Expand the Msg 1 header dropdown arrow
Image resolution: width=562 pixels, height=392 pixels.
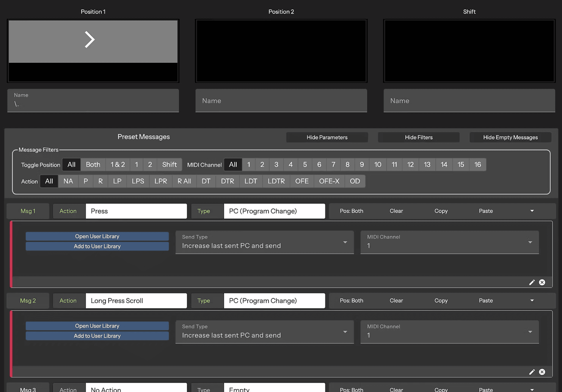(x=532, y=211)
